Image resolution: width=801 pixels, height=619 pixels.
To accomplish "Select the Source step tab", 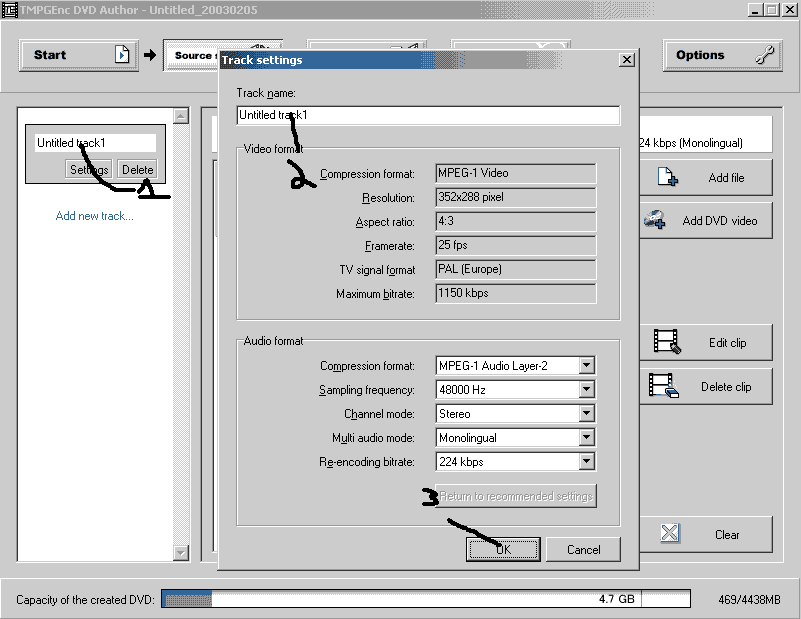I will (191, 55).
